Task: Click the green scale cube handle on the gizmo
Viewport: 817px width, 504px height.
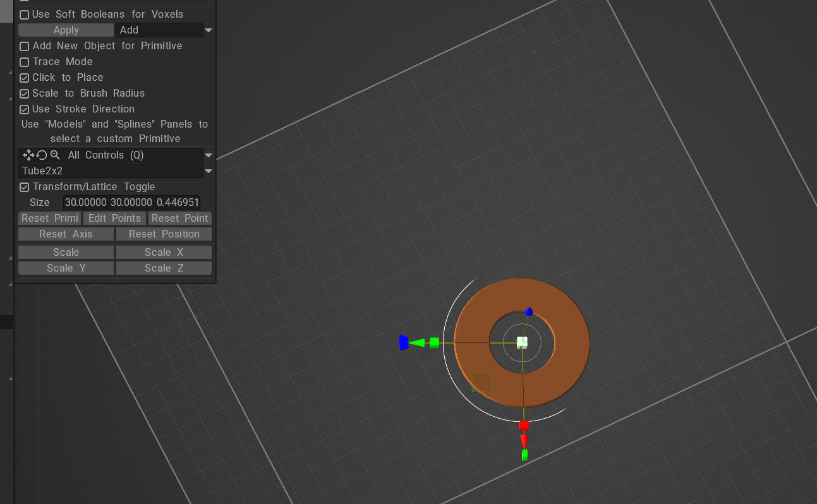Action: click(x=435, y=342)
